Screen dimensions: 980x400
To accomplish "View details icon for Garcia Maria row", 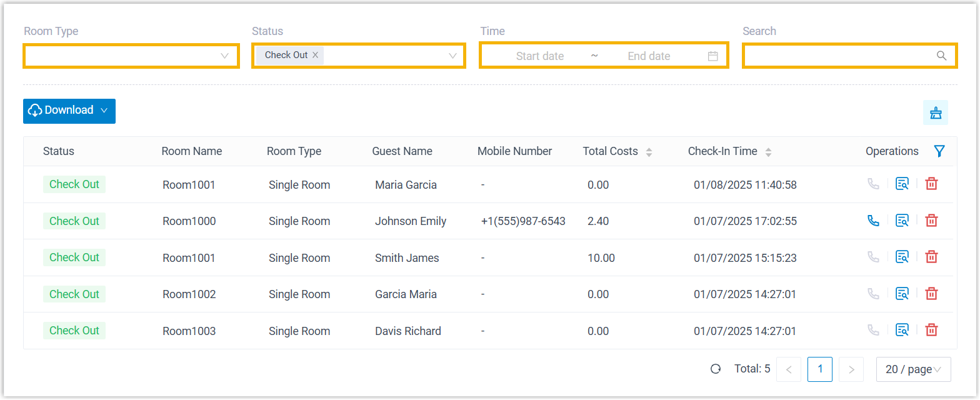I will (902, 294).
